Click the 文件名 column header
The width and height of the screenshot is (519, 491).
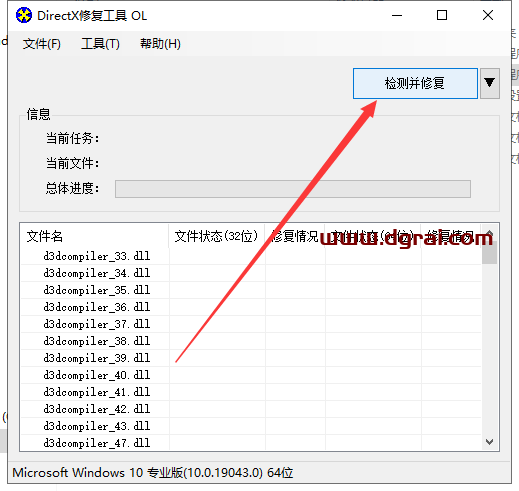94,236
